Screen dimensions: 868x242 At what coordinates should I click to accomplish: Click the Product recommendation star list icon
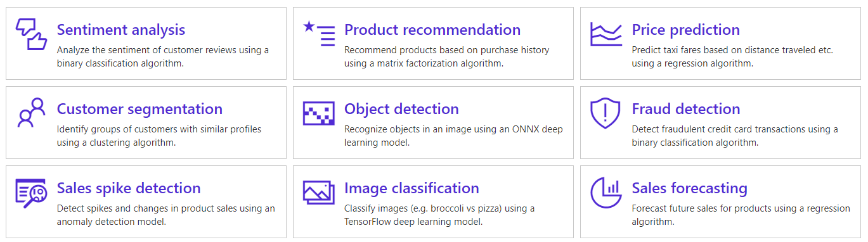(x=319, y=34)
